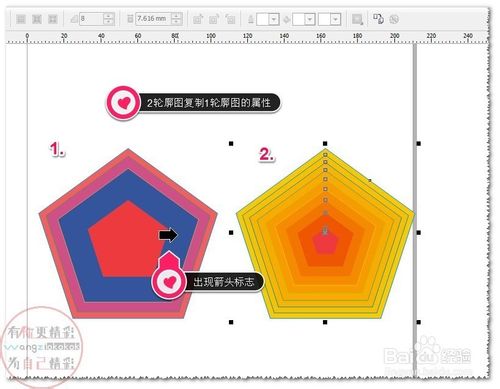
Task: Click the bottom-left selection handle
Action: pos(231,322)
